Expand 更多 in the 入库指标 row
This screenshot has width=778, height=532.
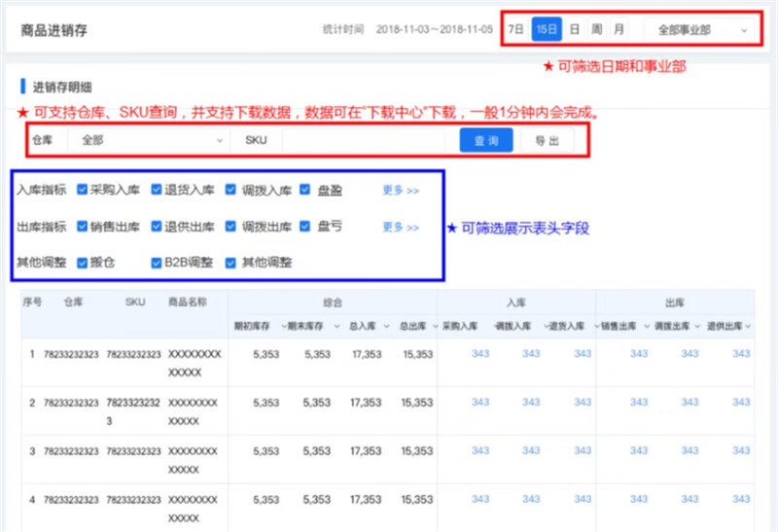(x=400, y=191)
